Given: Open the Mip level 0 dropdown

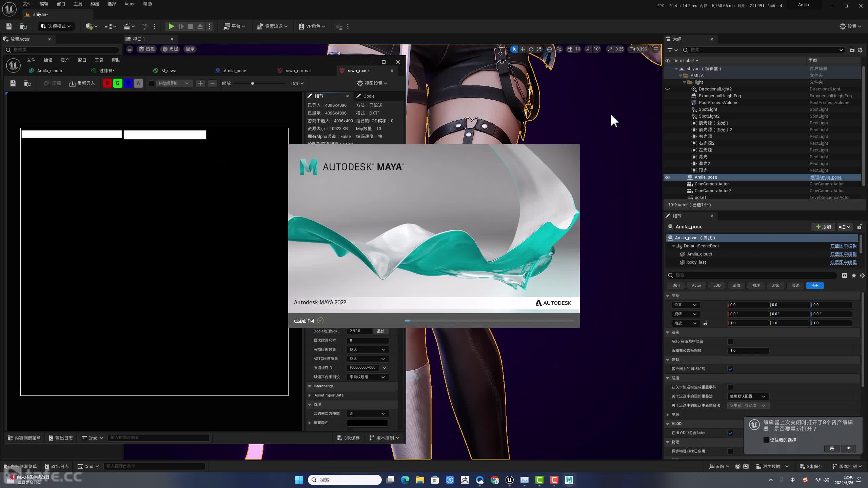Looking at the screenshot, I should coord(174,83).
